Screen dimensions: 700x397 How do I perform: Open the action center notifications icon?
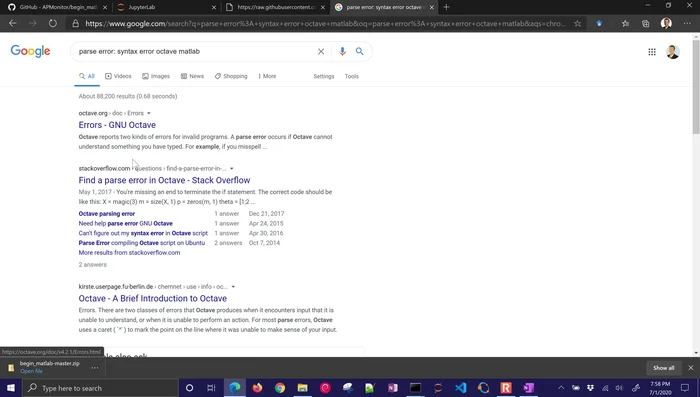point(685,388)
